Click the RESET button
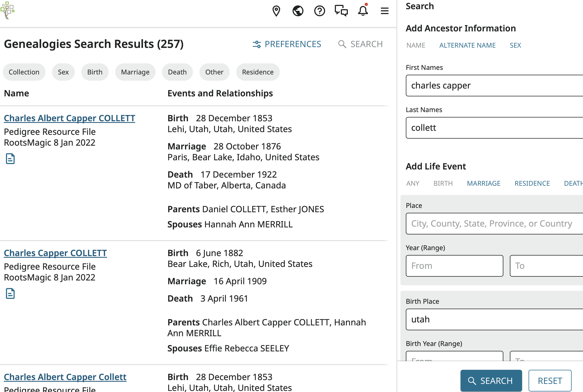Image resolution: width=583 pixels, height=392 pixels. click(550, 381)
